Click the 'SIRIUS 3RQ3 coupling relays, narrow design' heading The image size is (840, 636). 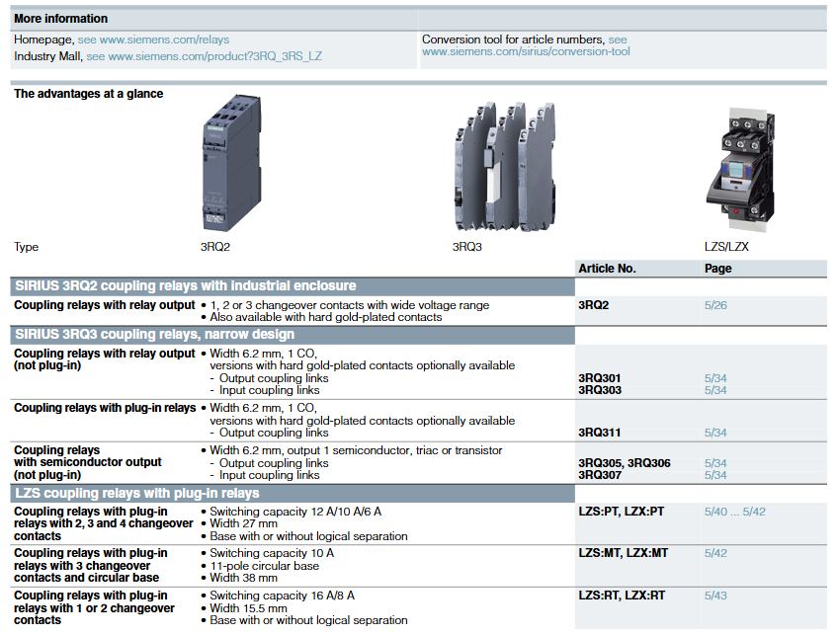[157, 334]
